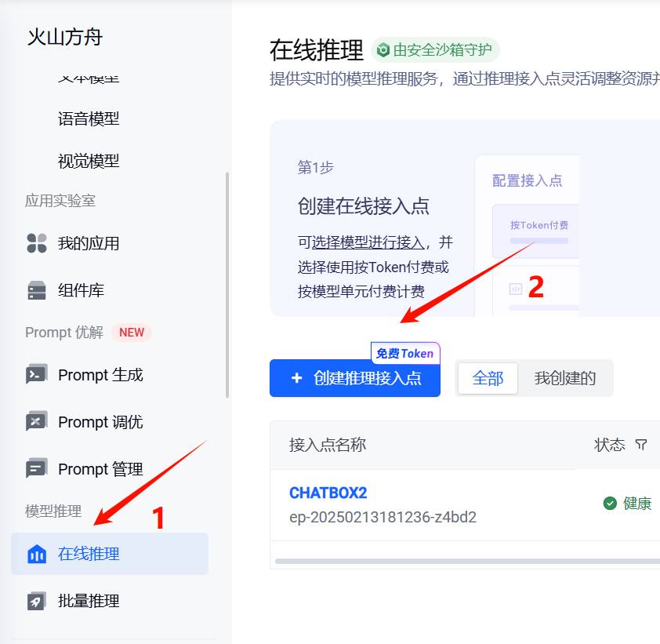Click the 状态 column filter icon
The height and width of the screenshot is (644, 660).
[640, 445]
